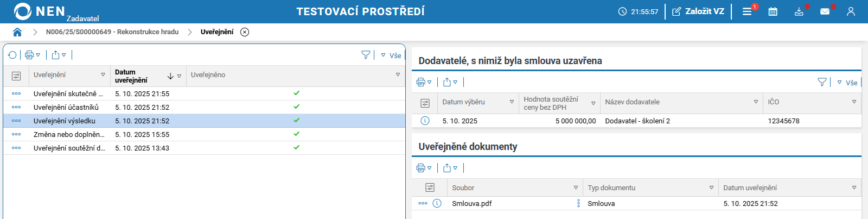
Task: Open the messages envelope icon
Action: click(x=825, y=11)
